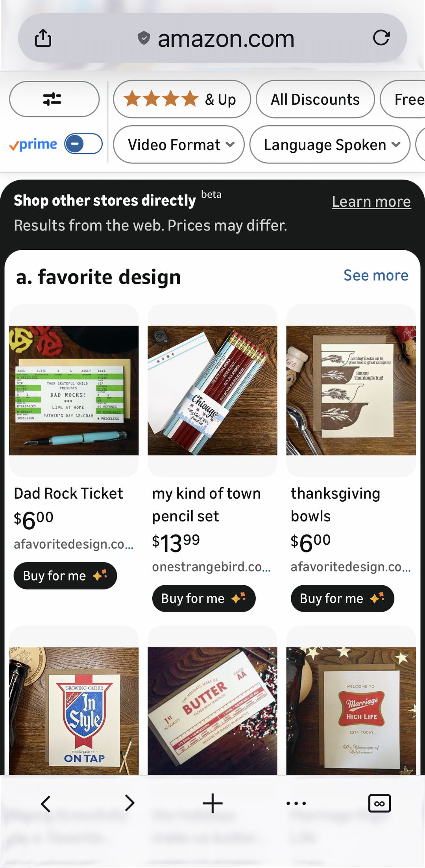Open the browser more-options menu

(296, 803)
